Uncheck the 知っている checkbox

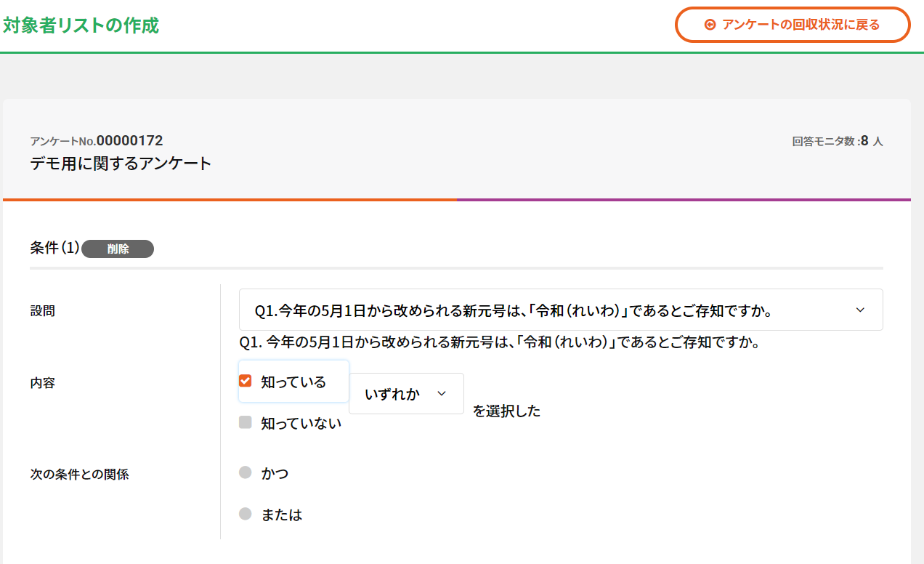[246, 381]
